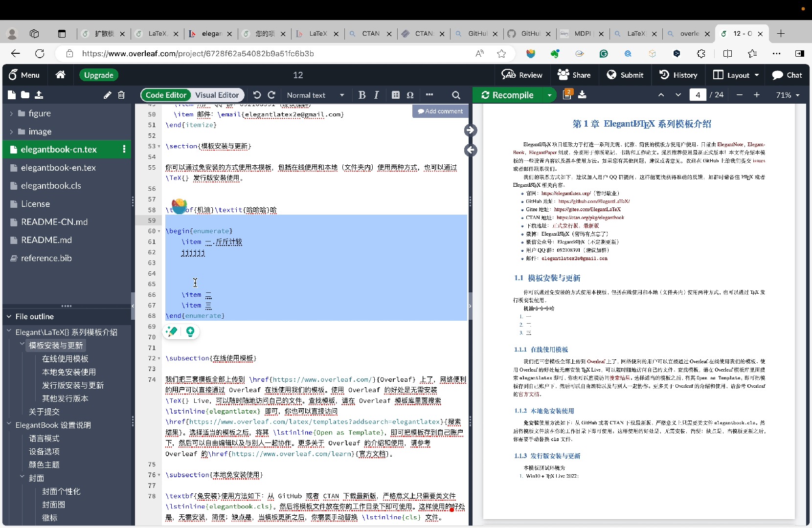
Task: Open the 71% zoom level dropdown
Action: 788,95
